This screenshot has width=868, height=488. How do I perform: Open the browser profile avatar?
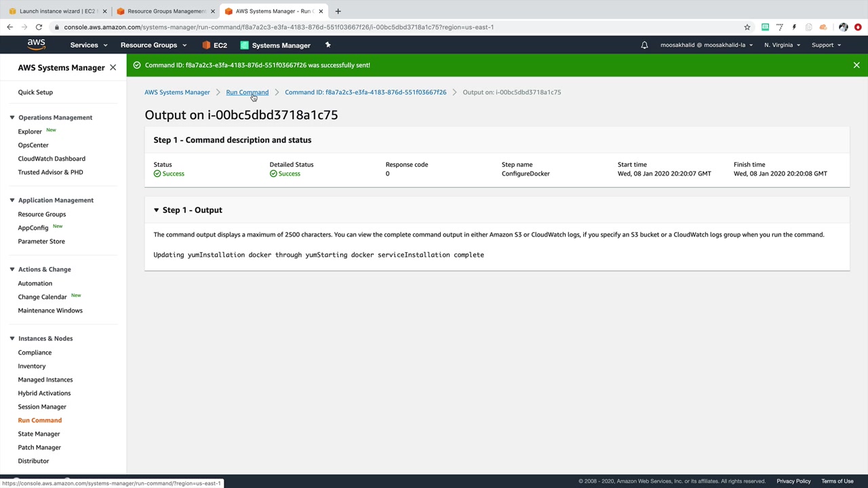[843, 27]
